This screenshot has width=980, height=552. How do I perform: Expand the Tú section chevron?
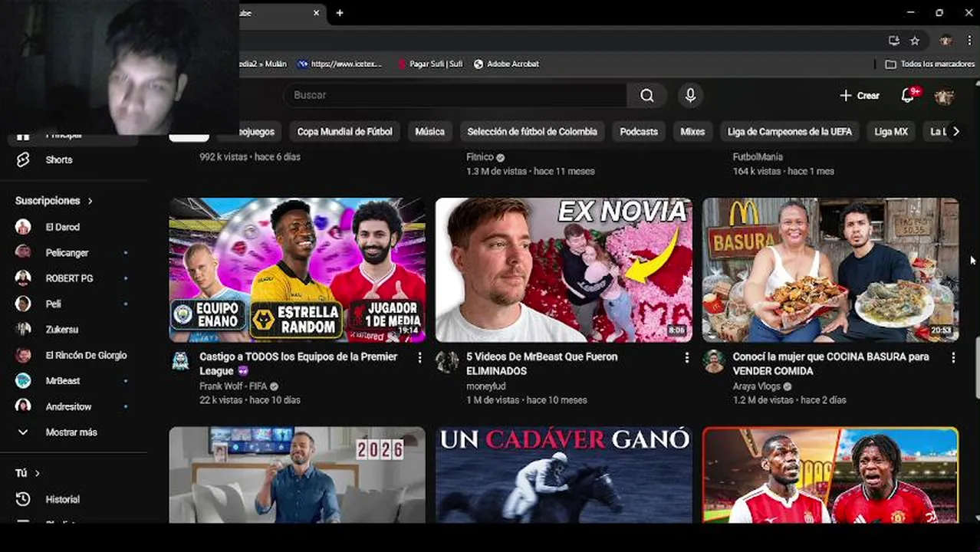tap(37, 473)
